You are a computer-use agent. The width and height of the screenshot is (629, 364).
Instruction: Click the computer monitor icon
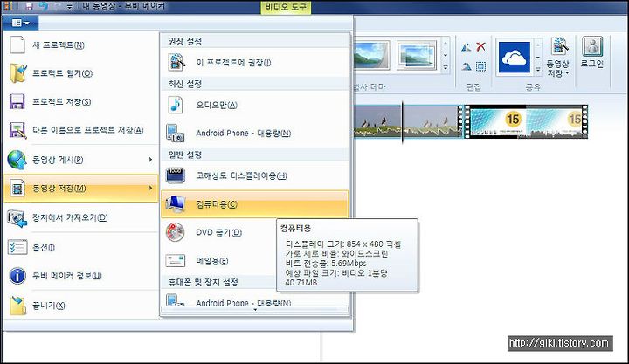[176, 204]
